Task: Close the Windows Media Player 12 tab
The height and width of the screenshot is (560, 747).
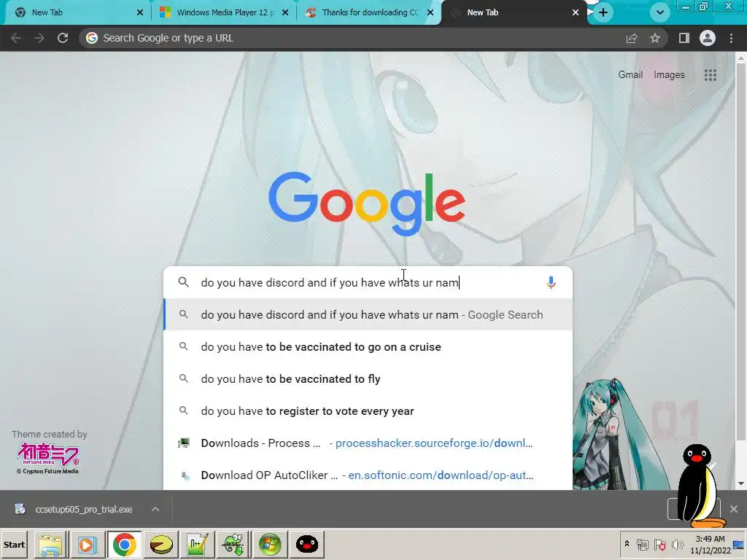Action: pos(285,12)
